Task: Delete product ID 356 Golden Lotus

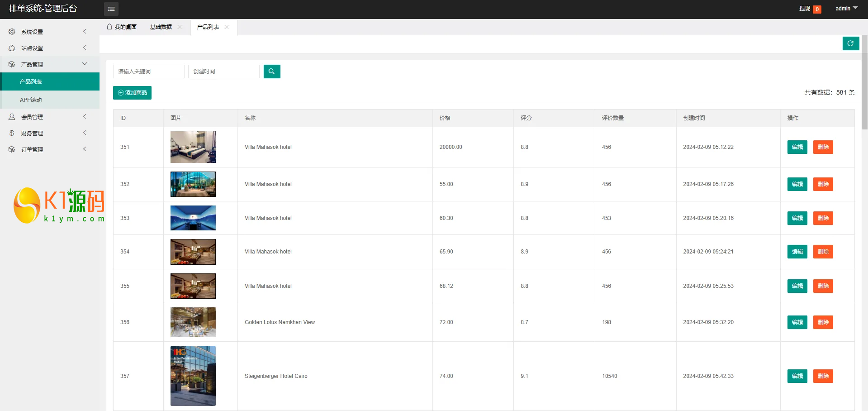Action: (x=823, y=322)
